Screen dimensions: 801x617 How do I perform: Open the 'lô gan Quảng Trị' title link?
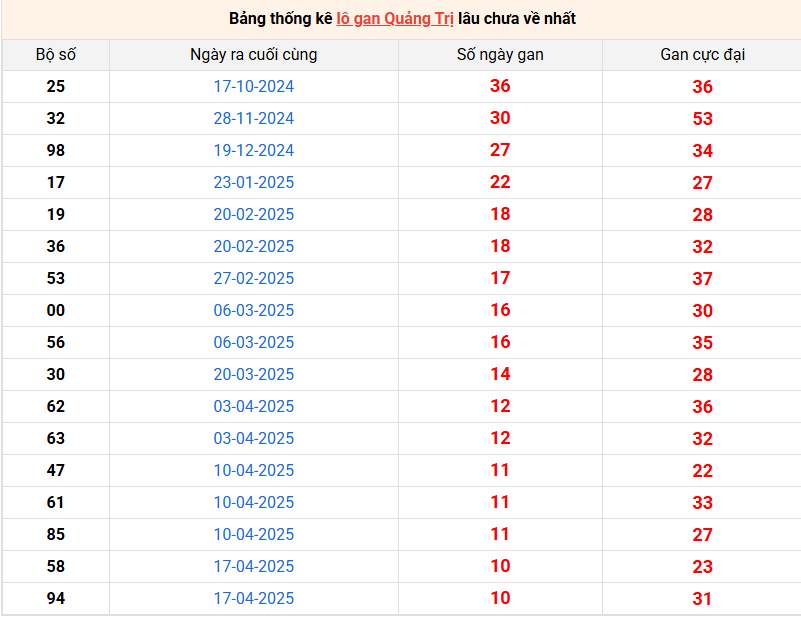[395, 19]
